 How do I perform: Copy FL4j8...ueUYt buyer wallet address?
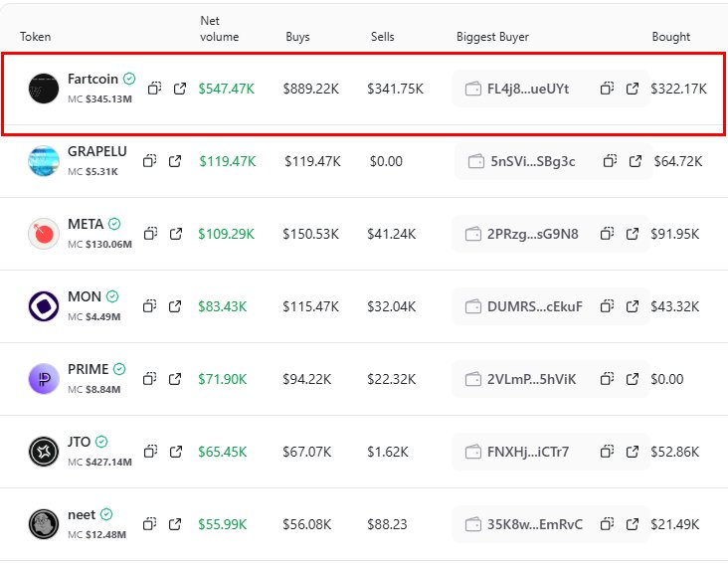point(607,89)
